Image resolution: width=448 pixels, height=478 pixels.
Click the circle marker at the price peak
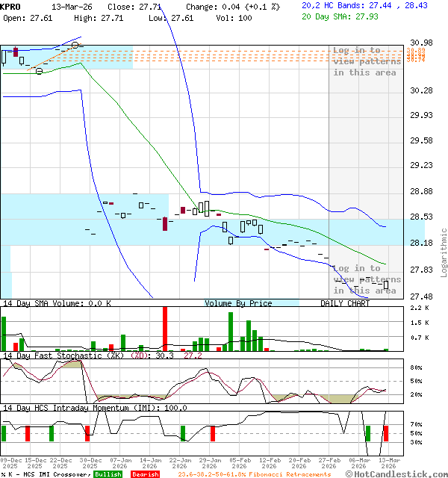click(x=75, y=46)
